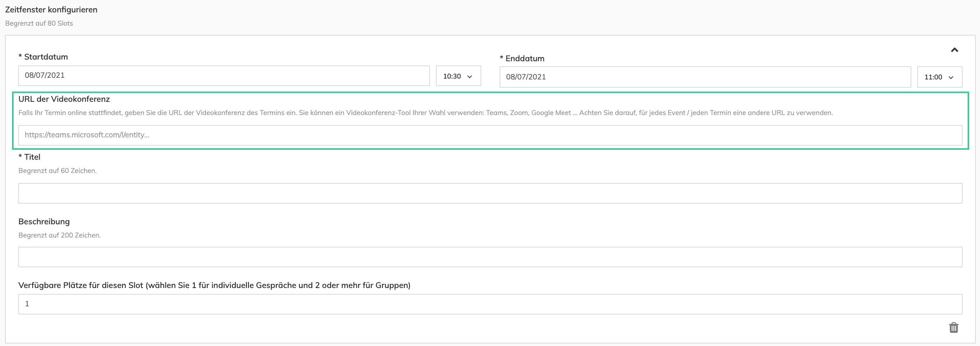Click the "Begrenzt auf 200 Zeichen" hint

tap(60, 235)
